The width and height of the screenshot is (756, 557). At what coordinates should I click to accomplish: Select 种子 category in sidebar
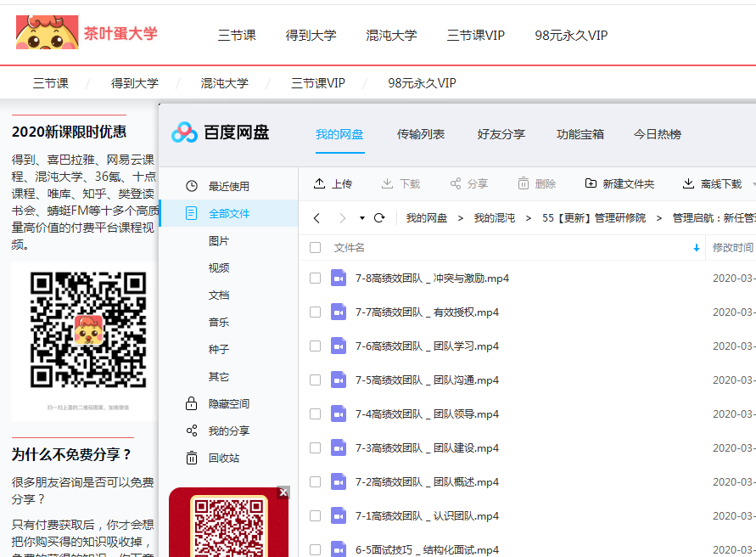click(219, 349)
